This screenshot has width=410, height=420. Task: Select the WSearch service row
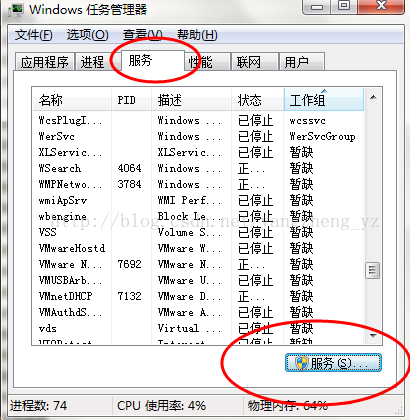coord(198,168)
